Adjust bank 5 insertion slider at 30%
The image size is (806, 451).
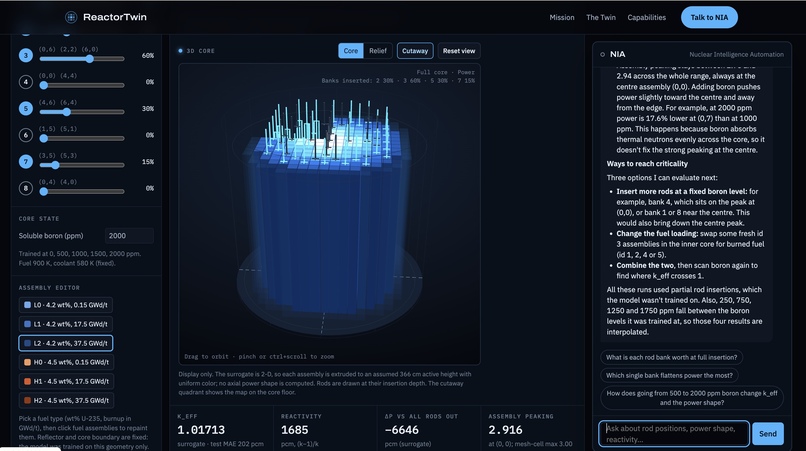coord(82,112)
